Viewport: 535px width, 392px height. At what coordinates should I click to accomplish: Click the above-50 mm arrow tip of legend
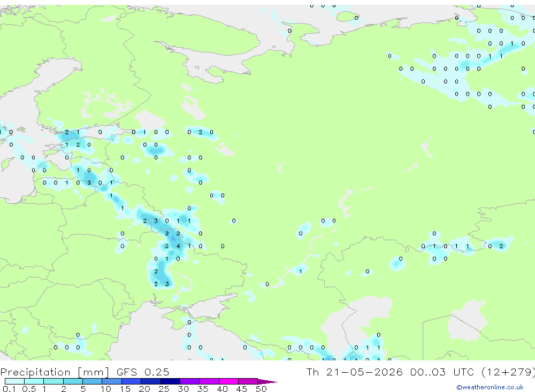coord(267,381)
